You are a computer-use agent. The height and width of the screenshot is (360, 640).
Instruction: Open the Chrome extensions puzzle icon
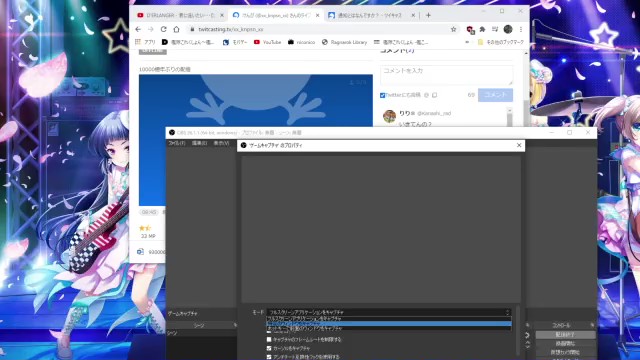pyautogui.click(x=482, y=29)
